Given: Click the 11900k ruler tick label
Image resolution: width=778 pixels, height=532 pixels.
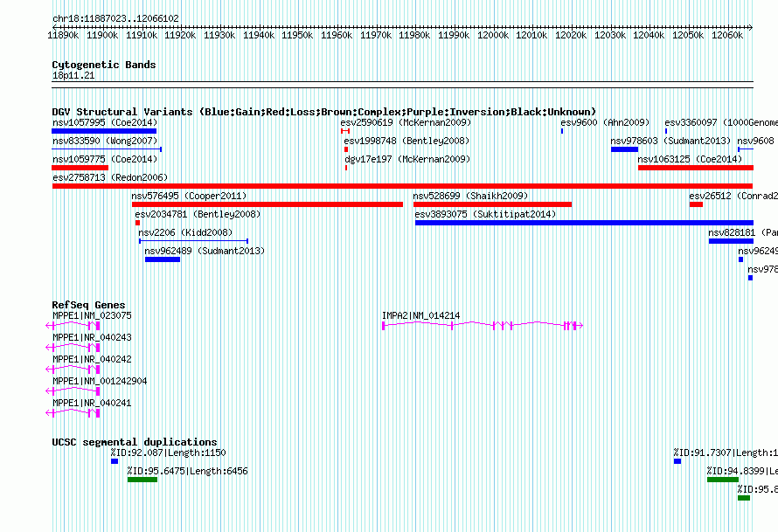Looking at the screenshot, I should pos(102,35).
